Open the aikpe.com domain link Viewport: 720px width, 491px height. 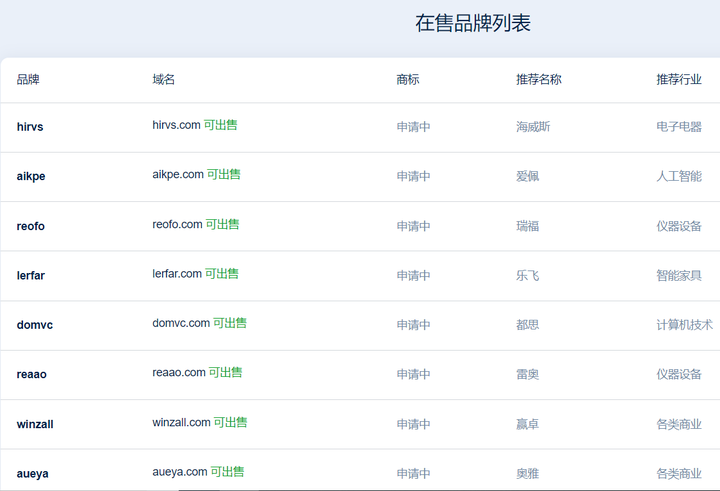178,175
